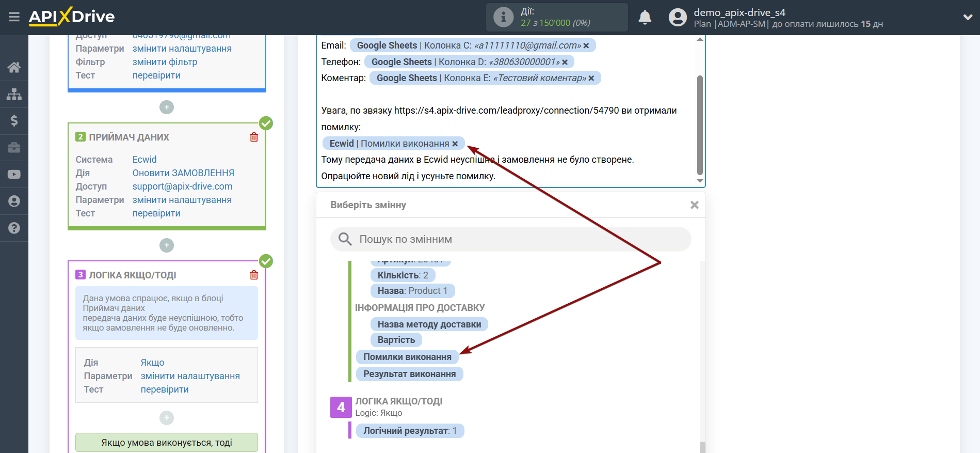Click the Ecwid Помилки виконання chip in message

pos(393,144)
